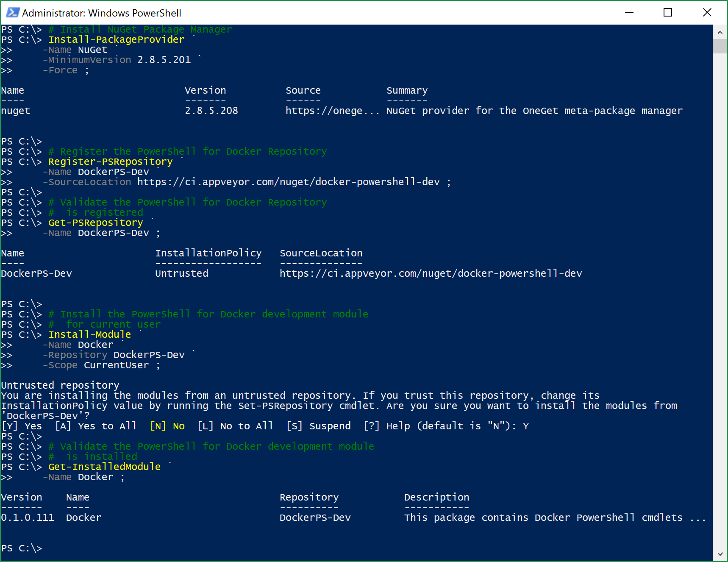Screen dimensions: 728x562
Task: Click the vertical scrollbar thumb
Action: 720,46
